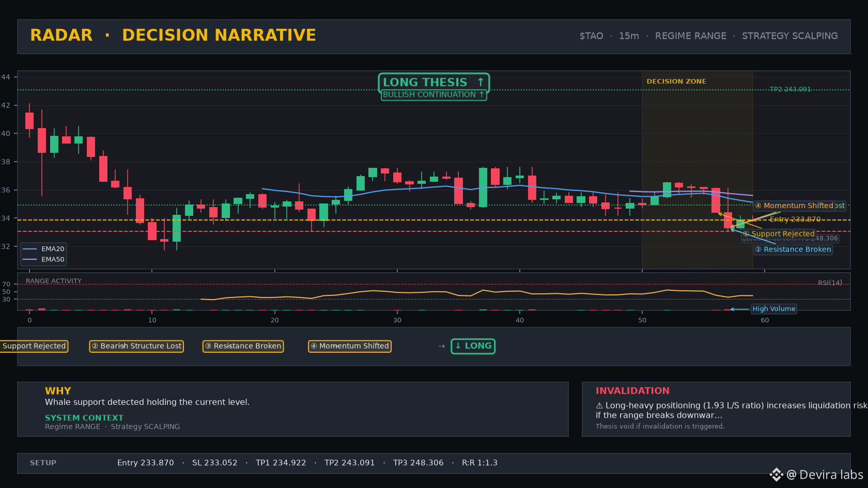Select the BULLISH CONTINUATION label
This screenshot has width=868, height=488.
[x=433, y=95]
